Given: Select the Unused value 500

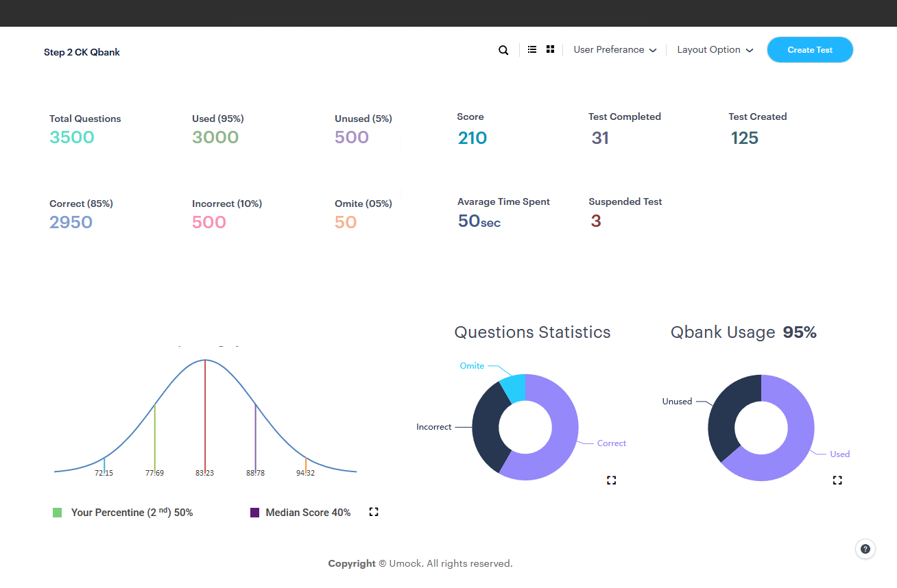Looking at the screenshot, I should pyautogui.click(x=352, y=137).
